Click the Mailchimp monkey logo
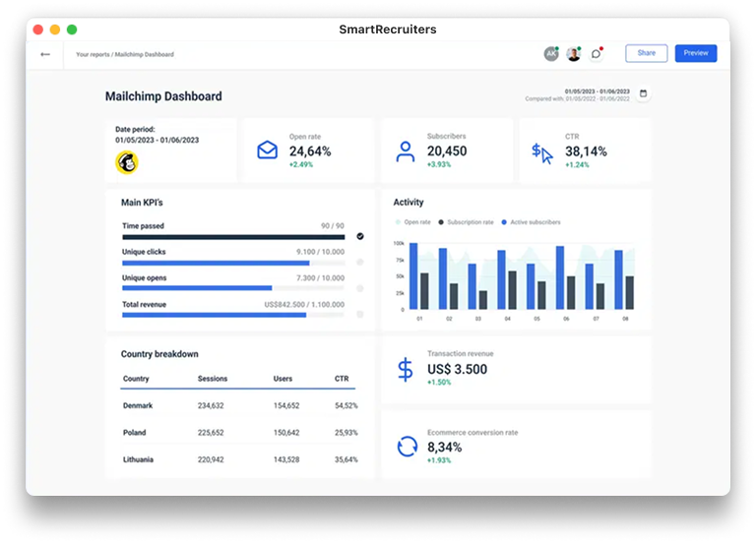The height and width of the screenshot is (543, 756). tap(127, 162)
